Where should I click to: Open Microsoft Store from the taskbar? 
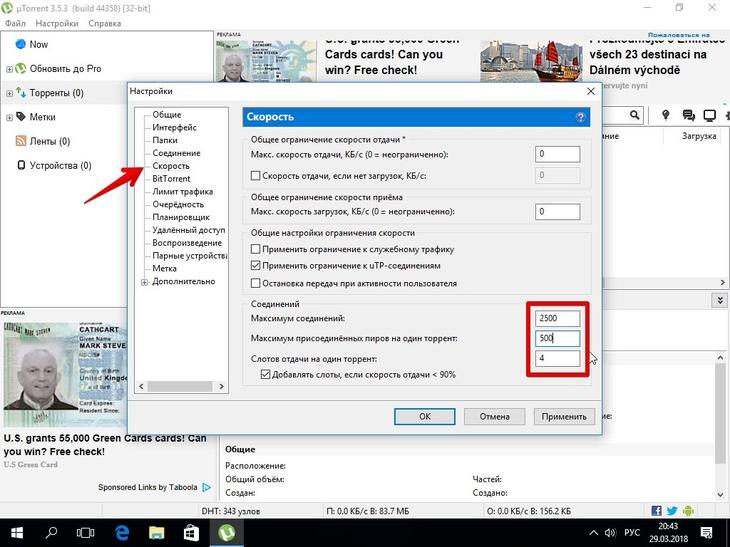191,533
